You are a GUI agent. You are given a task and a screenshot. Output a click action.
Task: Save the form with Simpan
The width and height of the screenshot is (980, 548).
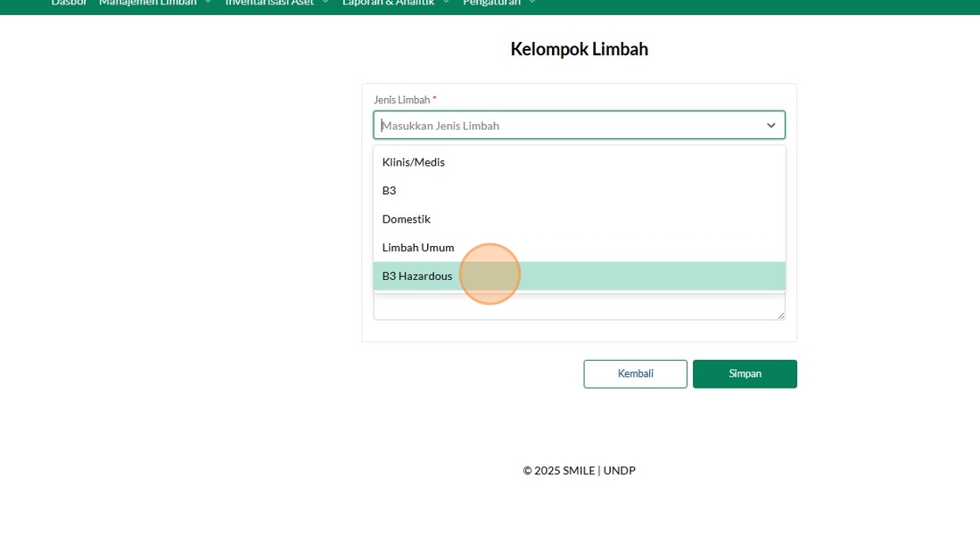click(745, 374)
